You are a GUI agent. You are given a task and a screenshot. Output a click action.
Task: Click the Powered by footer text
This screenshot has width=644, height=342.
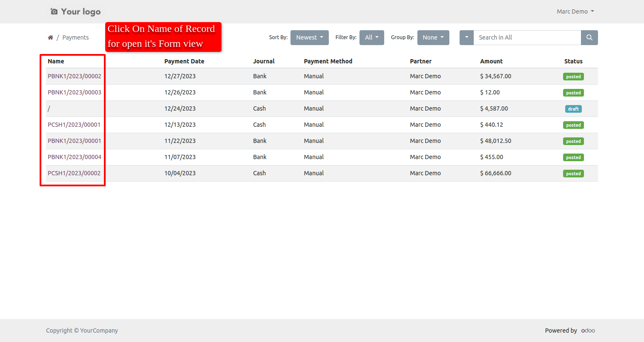[x=561, y=331]
